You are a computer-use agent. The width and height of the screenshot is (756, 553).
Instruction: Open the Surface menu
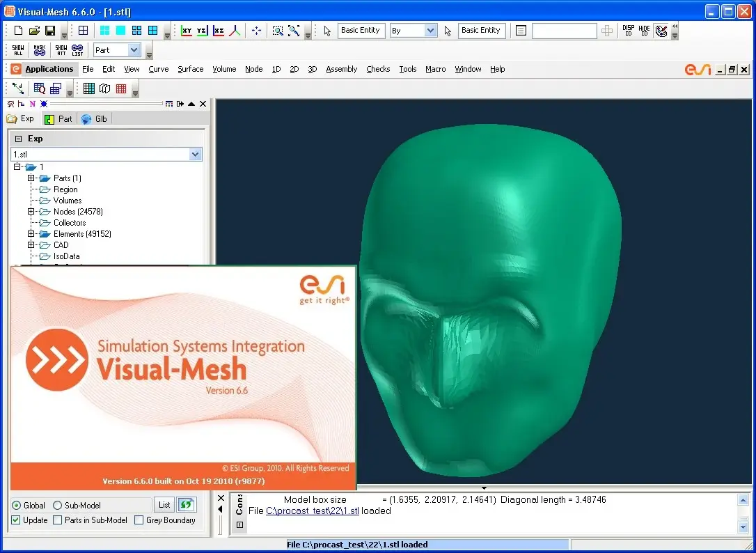coord(191,69)
